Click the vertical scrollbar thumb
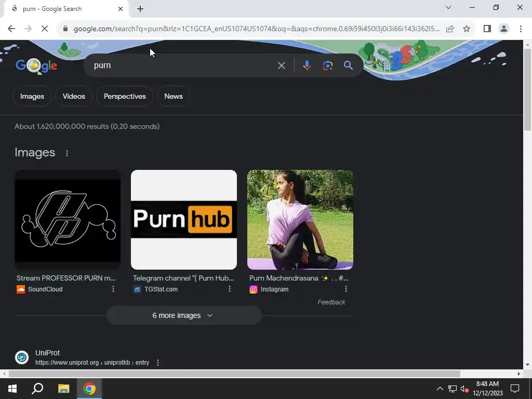Image resolution: width=532 pixels, height=399 pixels. [x=528, y=89]
